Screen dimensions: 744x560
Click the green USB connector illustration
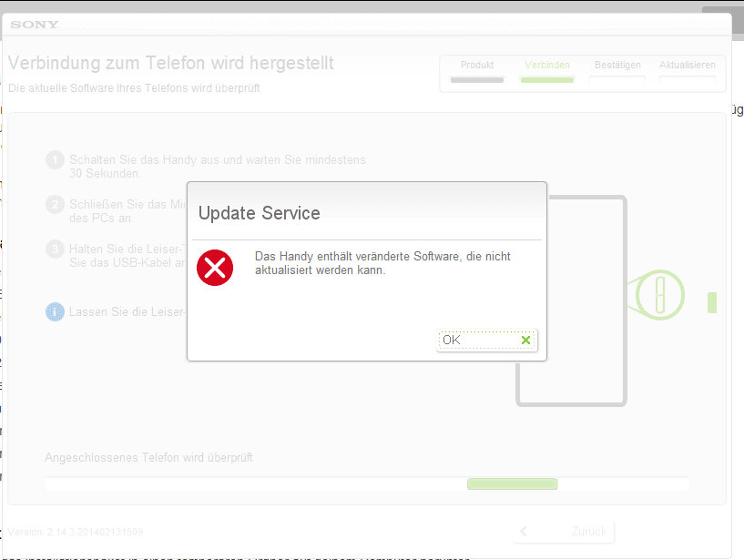click(657, 295)
